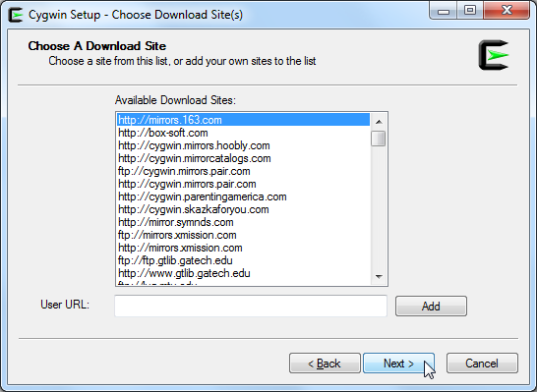Viewport: 537px width, 392px height.
Task: Click the scrollbar thumb of the sites list
Action: 379,139
